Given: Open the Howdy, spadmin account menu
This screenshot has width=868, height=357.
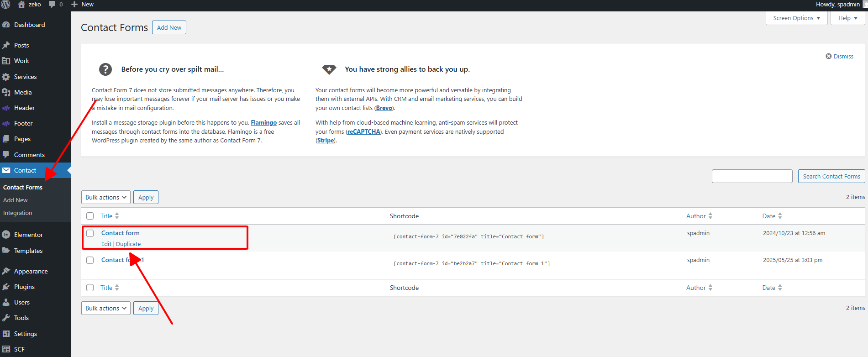Looking at the screenshot, I should click(841, 5).
